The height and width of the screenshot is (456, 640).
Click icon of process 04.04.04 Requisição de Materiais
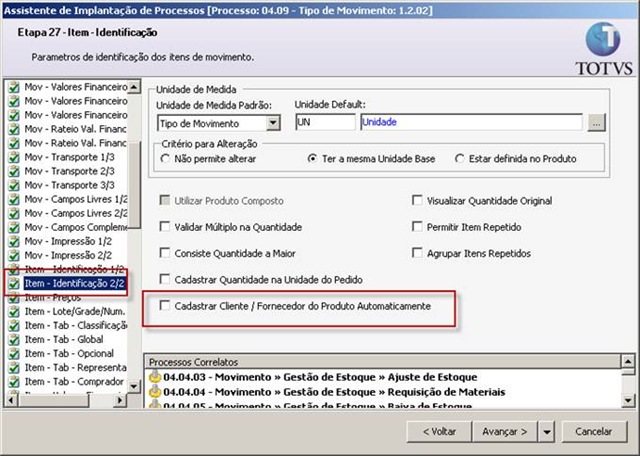tap(155, 392)
